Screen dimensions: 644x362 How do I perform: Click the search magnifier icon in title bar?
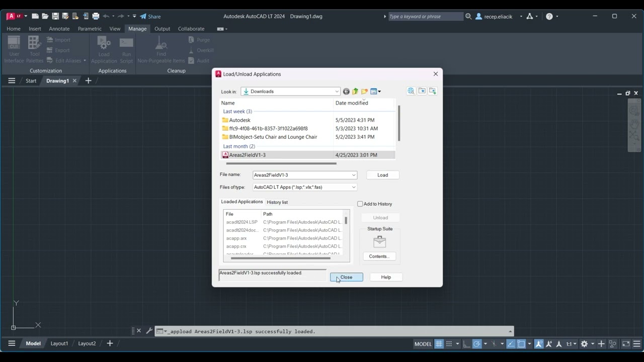(x=468, y=16)
